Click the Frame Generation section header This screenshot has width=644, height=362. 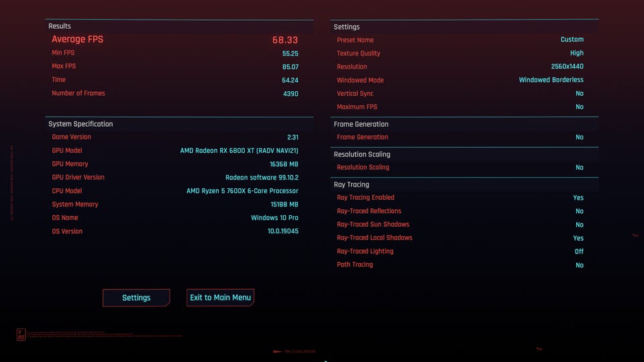point(361,124)
